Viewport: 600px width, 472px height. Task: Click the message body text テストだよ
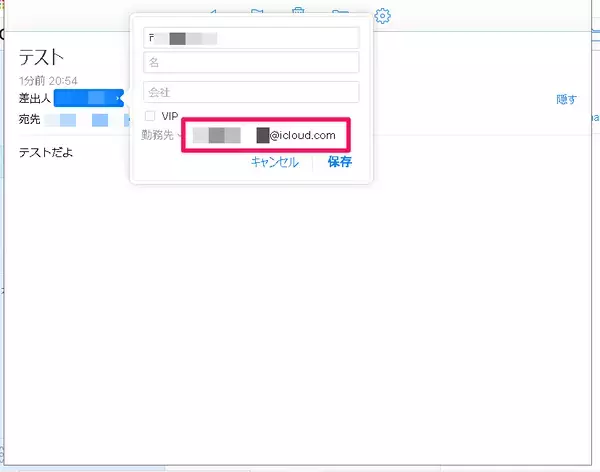coord(46,153)
